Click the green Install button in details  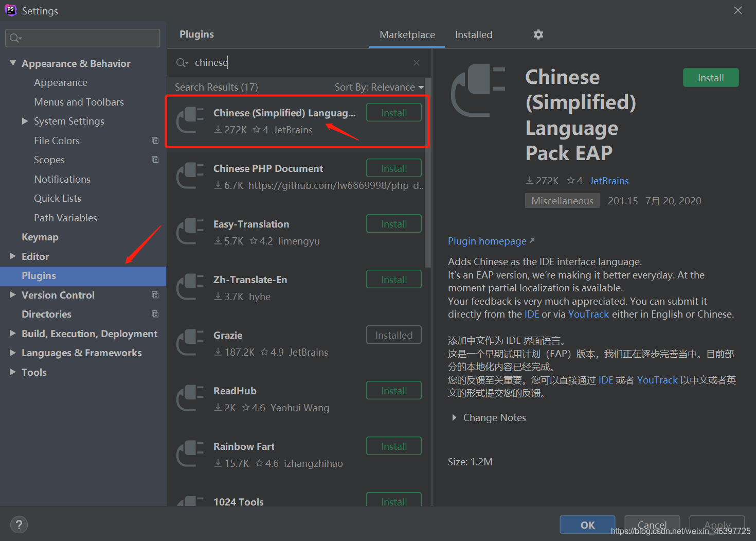(711, 78)
